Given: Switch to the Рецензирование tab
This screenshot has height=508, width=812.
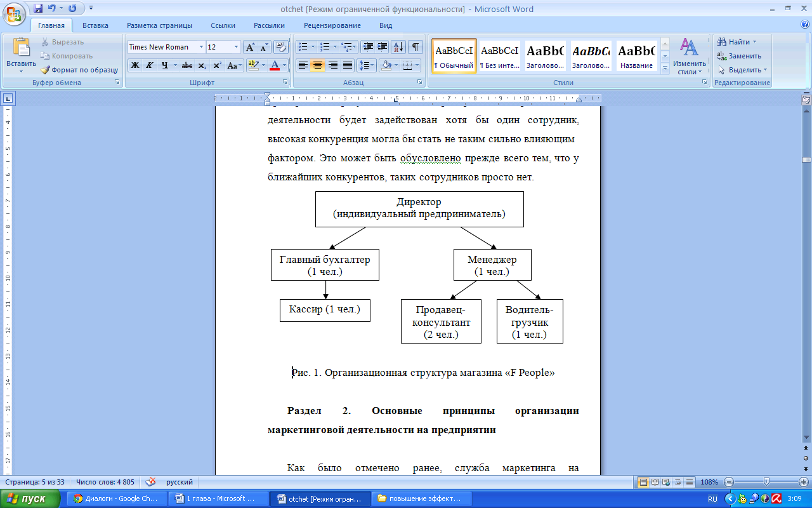Looking at the screenshot, I should click(x=332, y=25).
